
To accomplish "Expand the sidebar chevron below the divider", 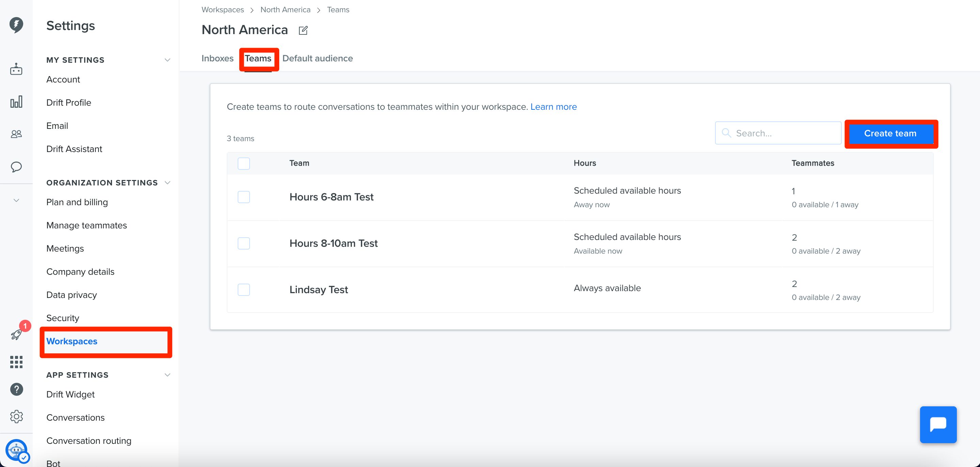I will [x=16, y=200].
